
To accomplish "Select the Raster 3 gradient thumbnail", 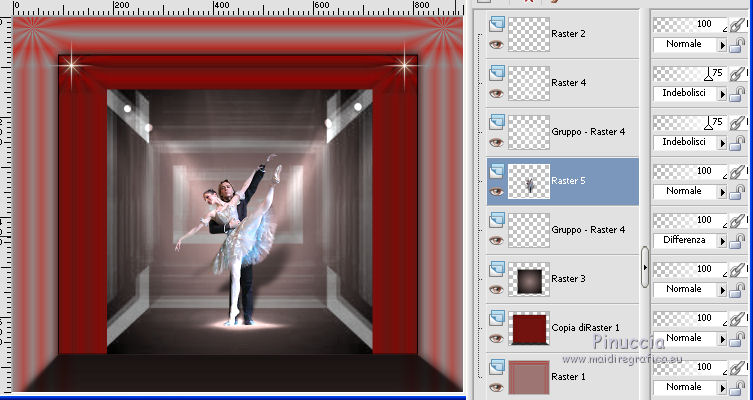I will click(x=529, y=279).
